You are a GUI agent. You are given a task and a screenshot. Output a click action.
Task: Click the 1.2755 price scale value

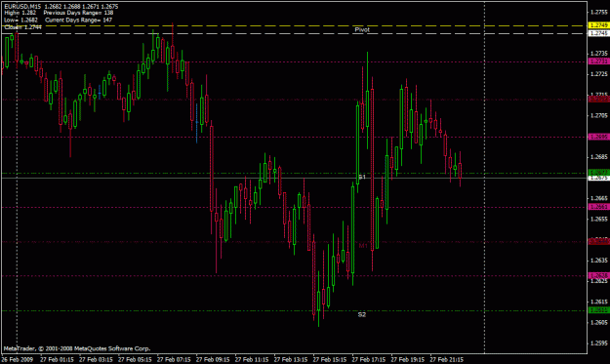tap(599, 12)
